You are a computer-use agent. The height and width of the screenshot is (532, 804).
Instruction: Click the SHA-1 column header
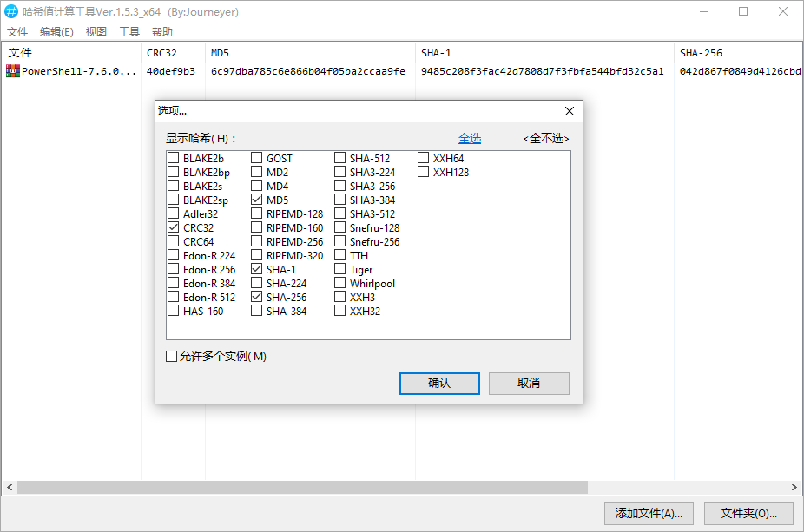pyautogui.click(x=436, y=53)
